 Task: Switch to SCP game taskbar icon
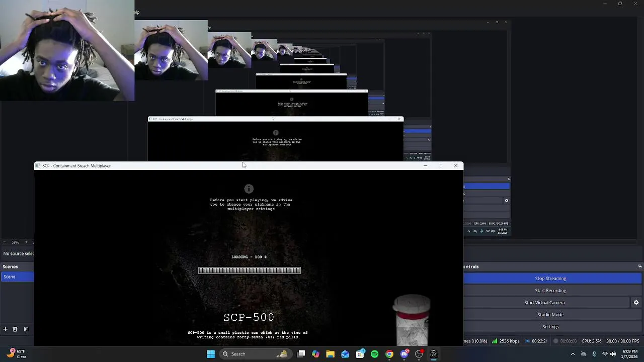tap(433, 354)
